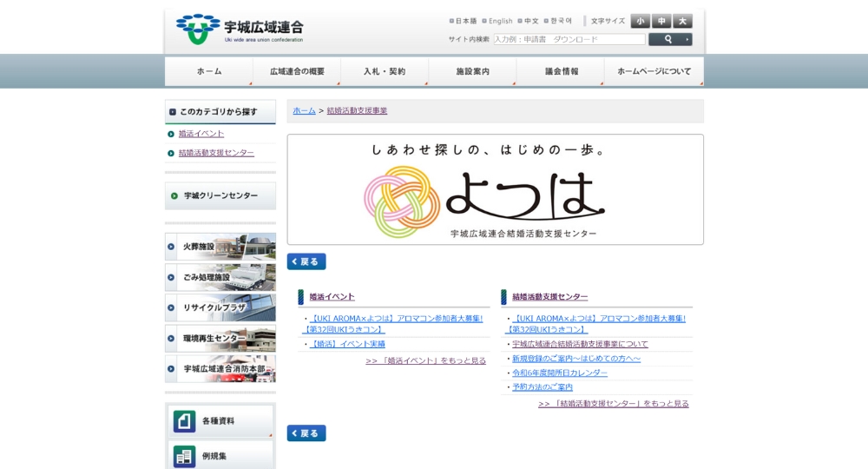This screenshot has height=469, width=868.
Task: Set text size to medium (中)
Action: coord(661,21)
